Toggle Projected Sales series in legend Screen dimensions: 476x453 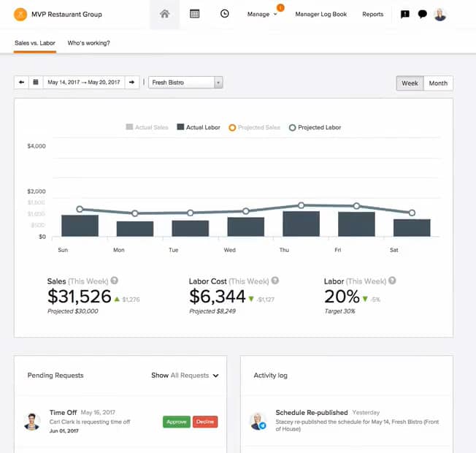(x=254, y=127)
